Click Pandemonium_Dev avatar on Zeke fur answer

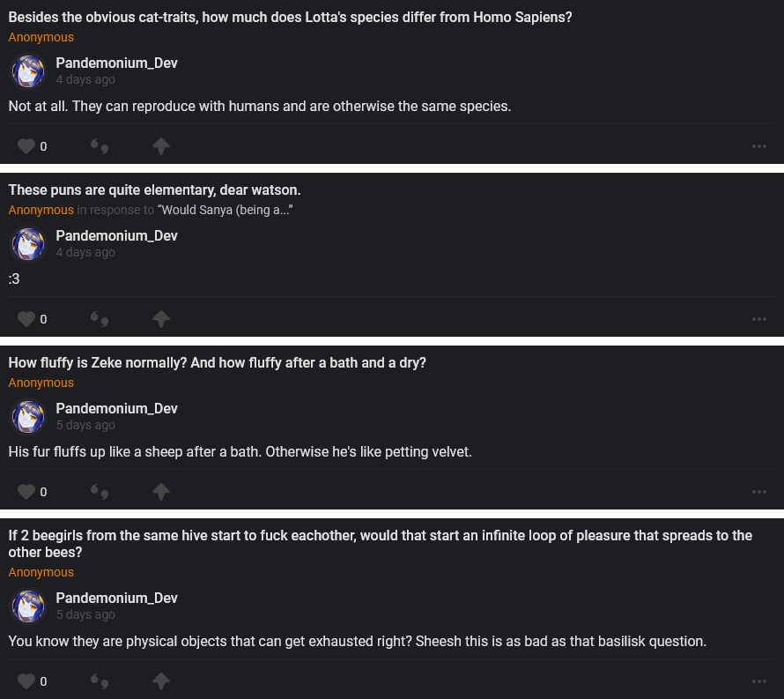28,417
